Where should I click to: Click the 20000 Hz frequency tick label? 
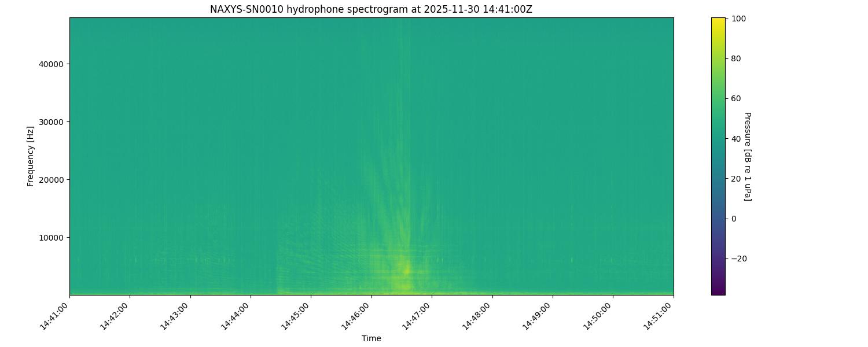(50, 180)
